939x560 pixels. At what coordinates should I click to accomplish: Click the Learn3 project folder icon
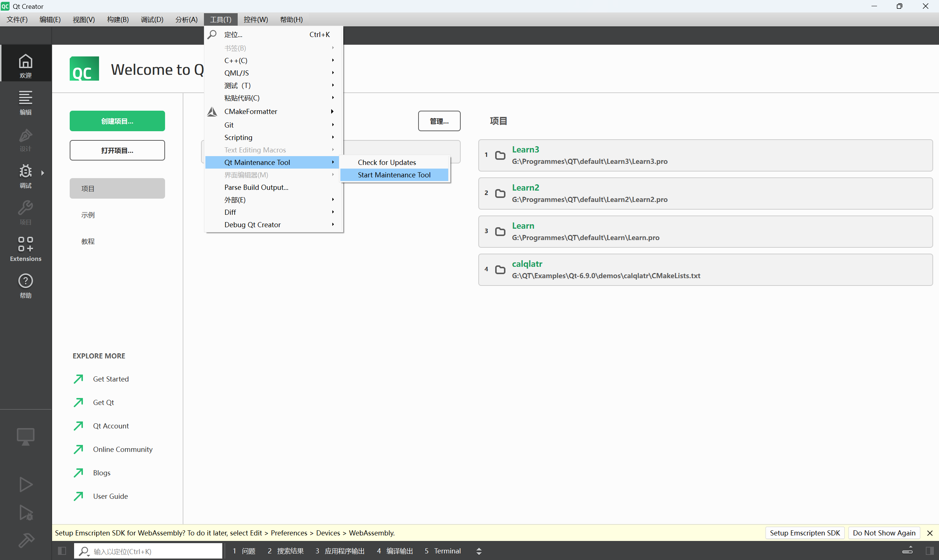(x=500, y=155)
